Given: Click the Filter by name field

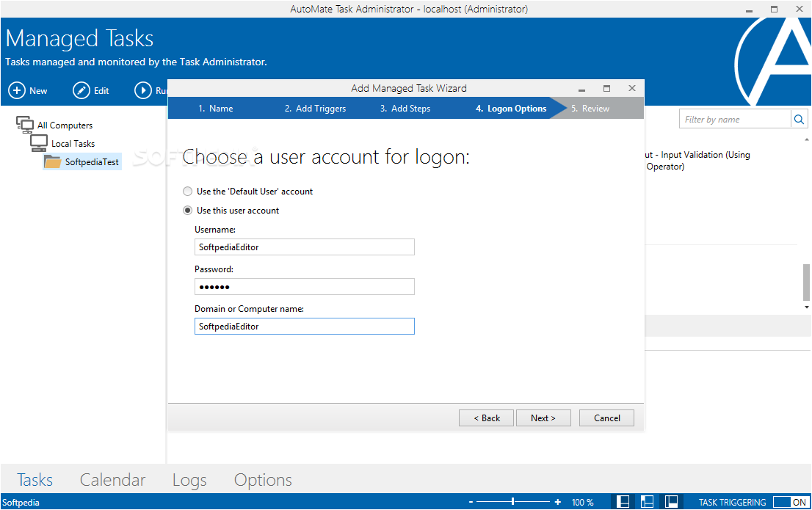Looking at the screenshot, I should (x=736, y=120).
